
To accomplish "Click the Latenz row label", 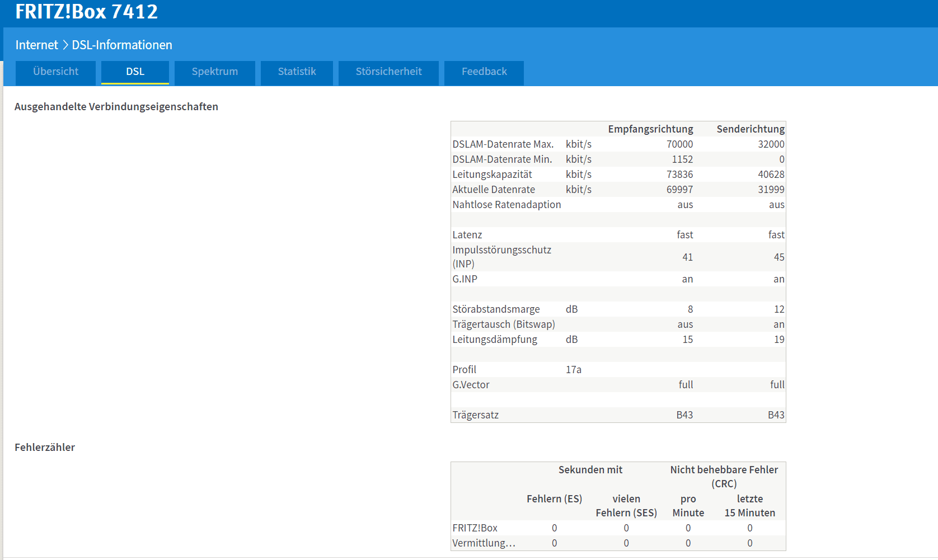I will coord(467,235).
